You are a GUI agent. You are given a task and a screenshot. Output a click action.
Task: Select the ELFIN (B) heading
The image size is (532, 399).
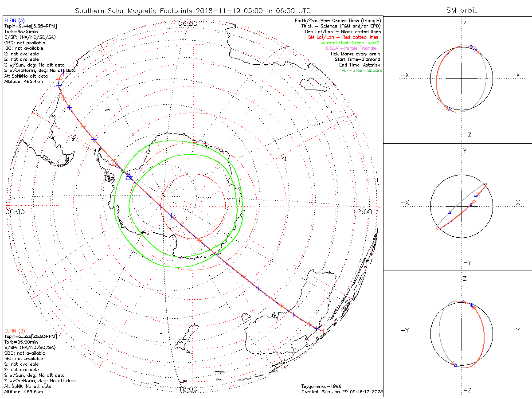14,331
